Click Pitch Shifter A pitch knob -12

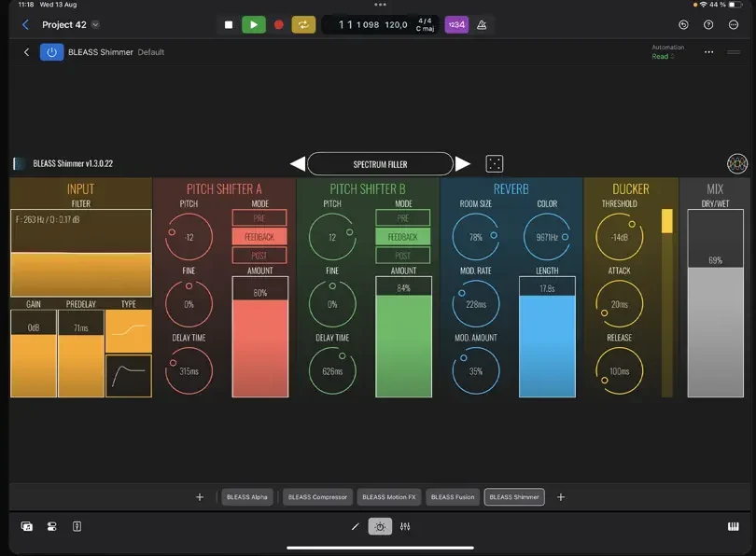click(189, 237)
